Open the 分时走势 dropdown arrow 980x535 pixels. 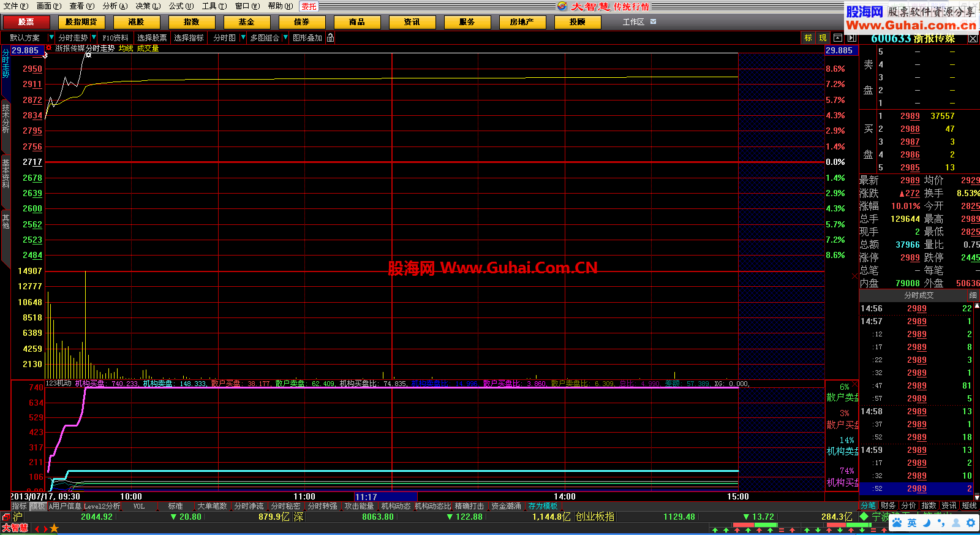(x=94, y=38)
